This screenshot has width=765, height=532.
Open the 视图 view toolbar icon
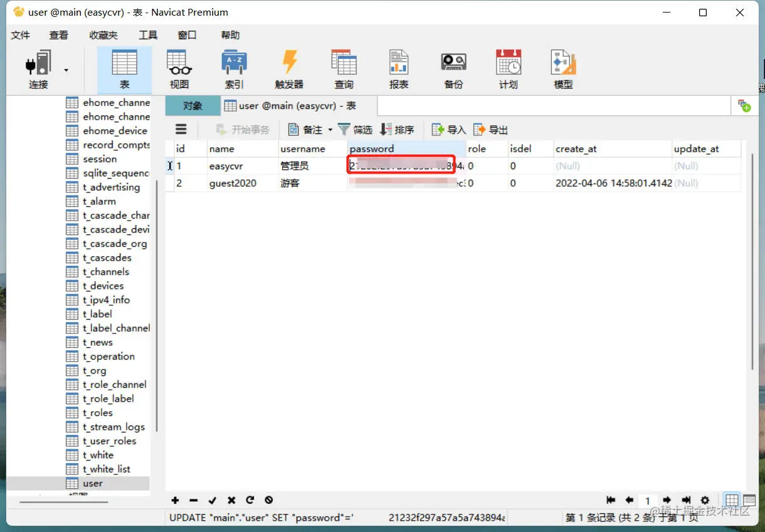[179, 70]
